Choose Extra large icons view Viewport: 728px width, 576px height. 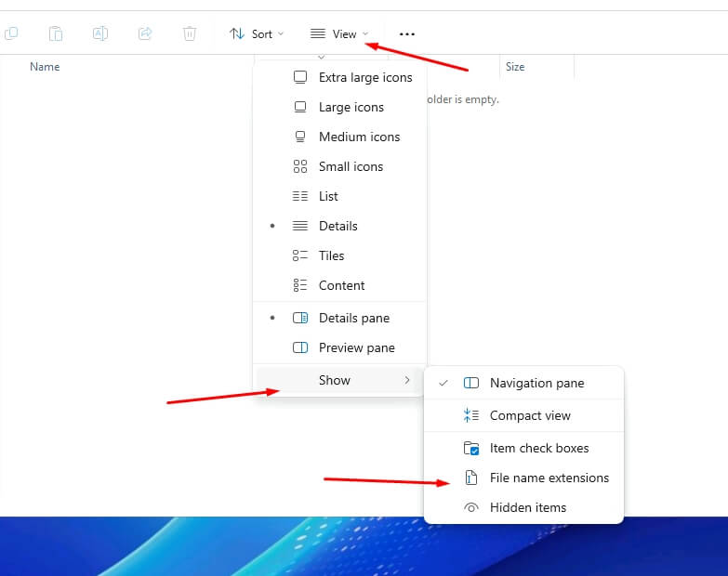pyautogui.click(x=340, y=77)
